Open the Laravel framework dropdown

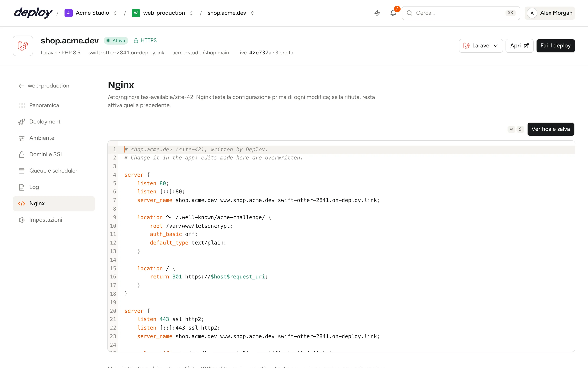coord(481,46)
